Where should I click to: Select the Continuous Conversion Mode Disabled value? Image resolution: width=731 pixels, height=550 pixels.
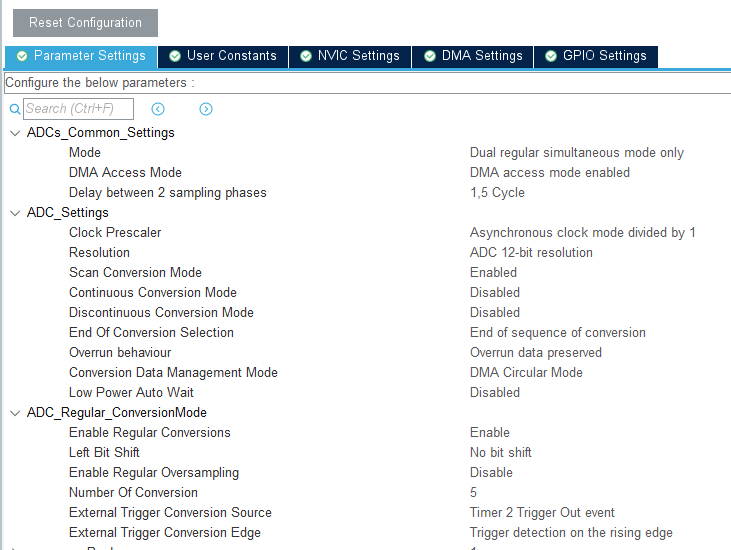point(495,292)
